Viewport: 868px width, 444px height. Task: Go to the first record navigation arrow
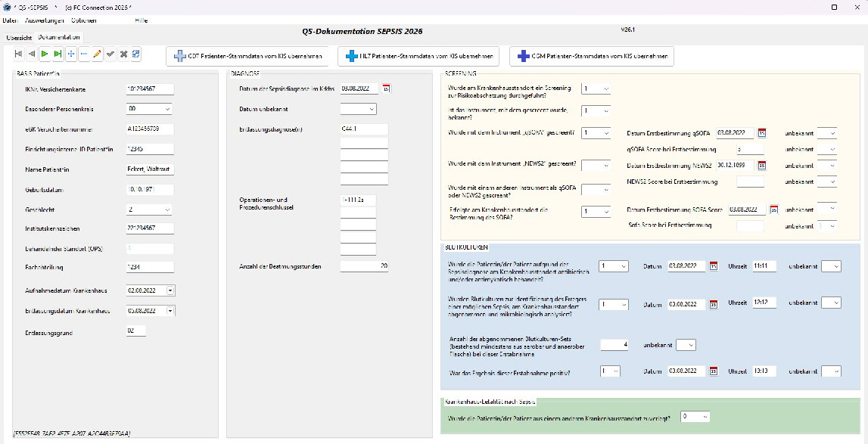pos(18,54)
